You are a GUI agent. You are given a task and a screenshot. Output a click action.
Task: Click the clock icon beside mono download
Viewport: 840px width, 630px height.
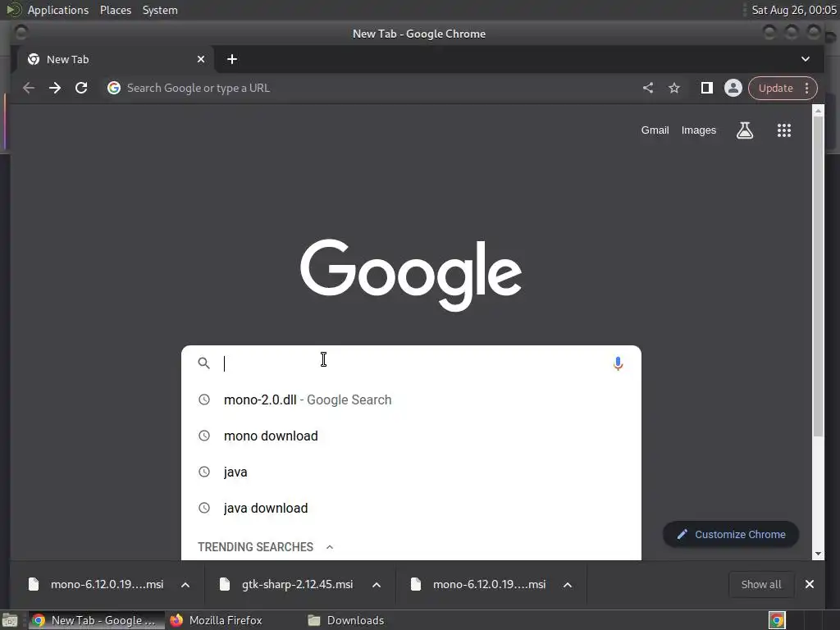coord(204,436)
